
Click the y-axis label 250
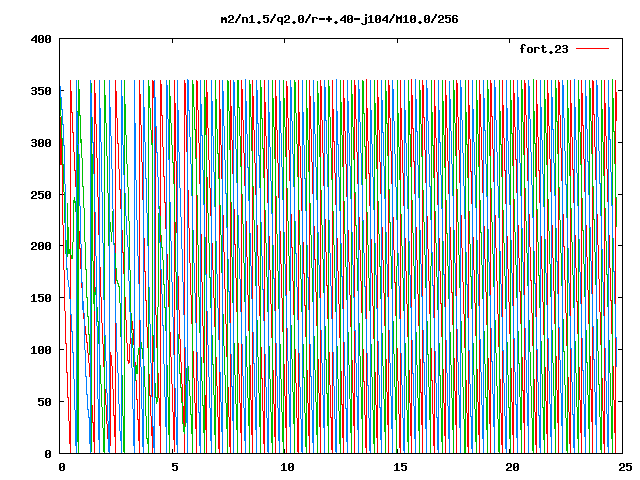click(41, 195)
